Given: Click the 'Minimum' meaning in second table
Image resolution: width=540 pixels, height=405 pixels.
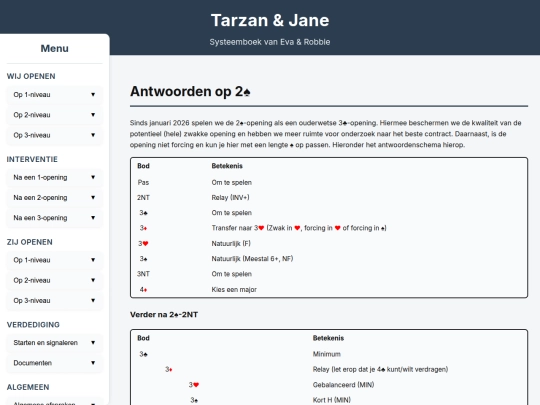Looking at the screenshot, I should point(326,354).
